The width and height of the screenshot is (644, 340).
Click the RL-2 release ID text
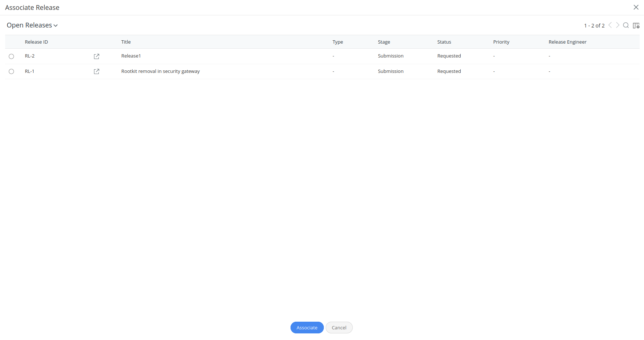coord(30,56)
